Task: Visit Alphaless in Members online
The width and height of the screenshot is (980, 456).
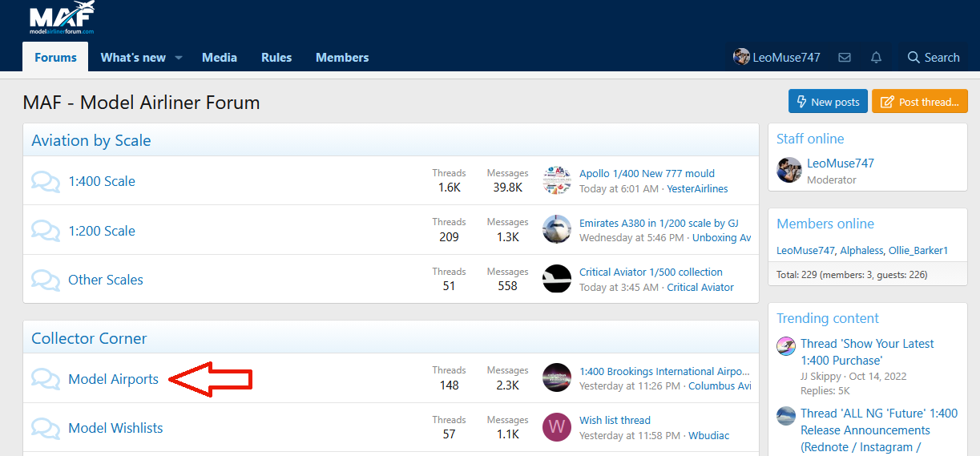Action: coord(861,251)
